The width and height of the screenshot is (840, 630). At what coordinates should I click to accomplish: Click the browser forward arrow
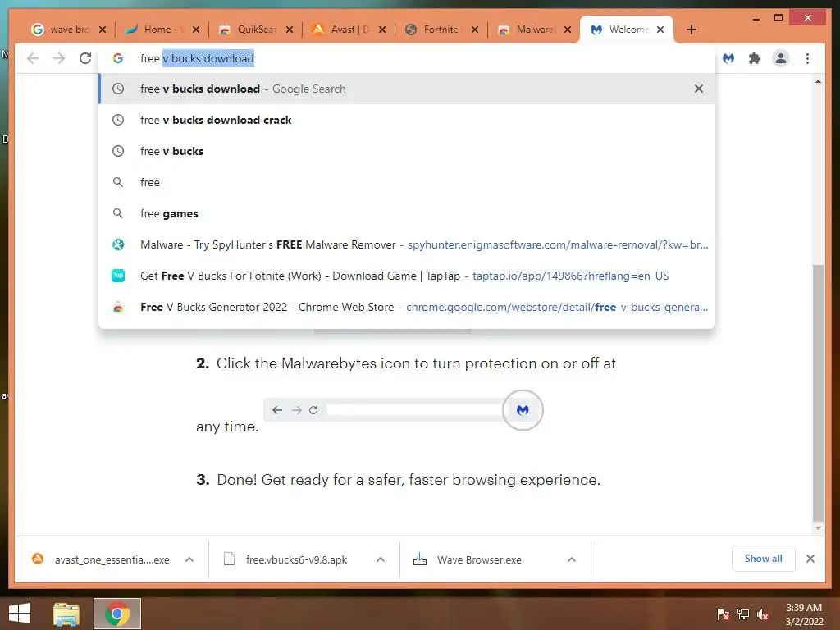[x=59, y=58]
